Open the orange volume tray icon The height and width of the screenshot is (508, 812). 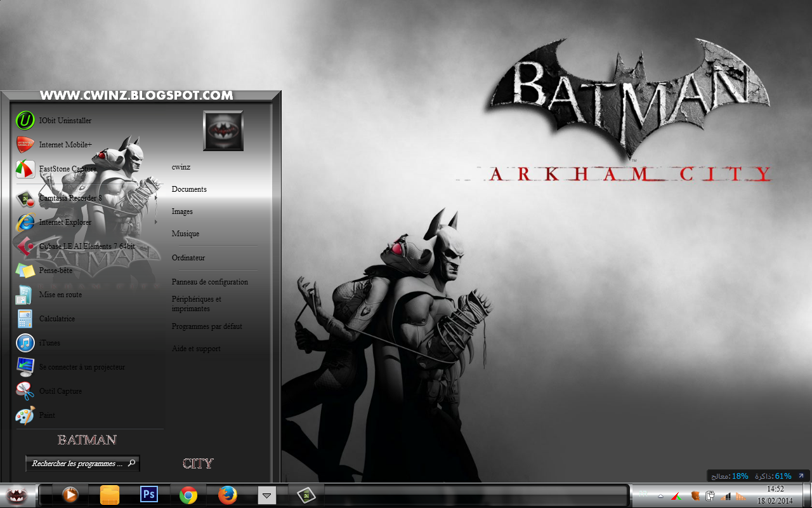coord(740,495)
